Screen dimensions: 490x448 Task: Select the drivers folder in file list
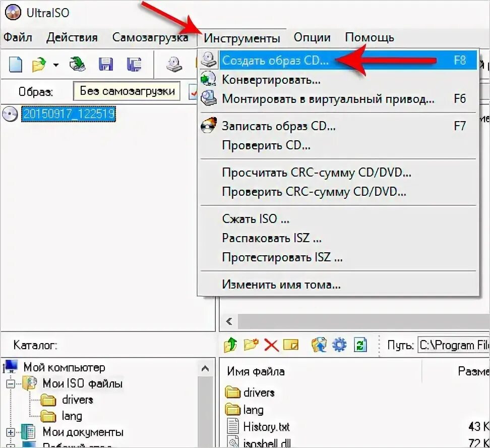tap(259, 393)
